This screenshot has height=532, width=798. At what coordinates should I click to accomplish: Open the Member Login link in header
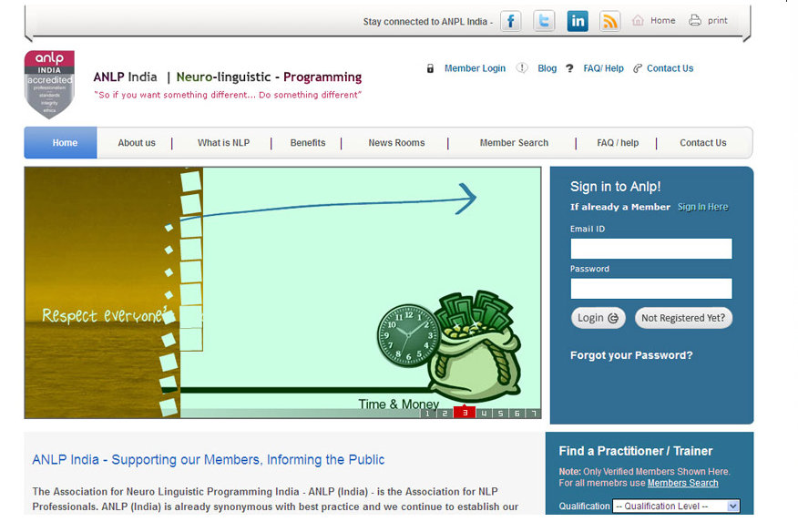(475, 68)
